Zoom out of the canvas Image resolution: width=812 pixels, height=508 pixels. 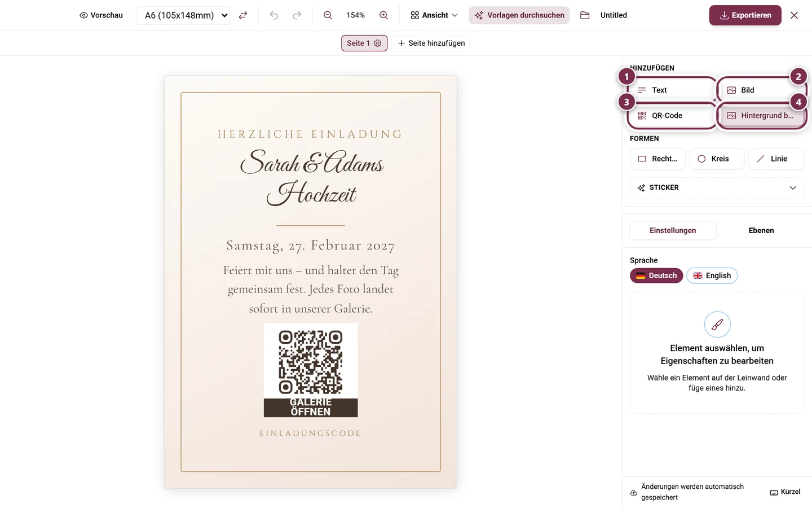point(328,15)
